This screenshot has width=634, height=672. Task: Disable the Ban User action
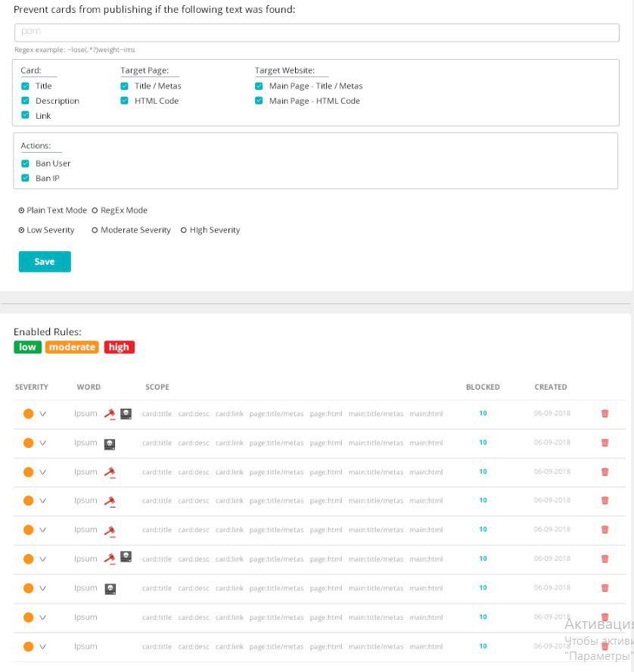tap(25, 163)
